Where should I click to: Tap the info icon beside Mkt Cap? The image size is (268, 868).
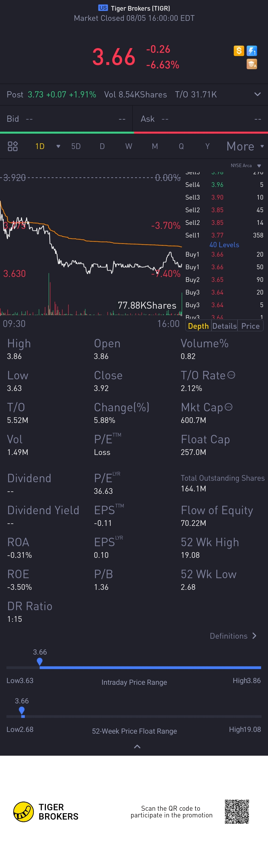(229, 407)
